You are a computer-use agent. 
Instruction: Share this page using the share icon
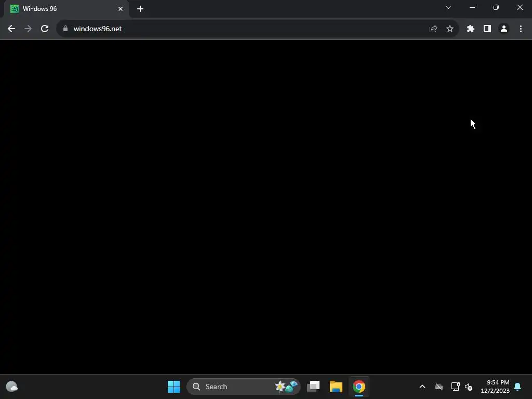tap(433, 29)
